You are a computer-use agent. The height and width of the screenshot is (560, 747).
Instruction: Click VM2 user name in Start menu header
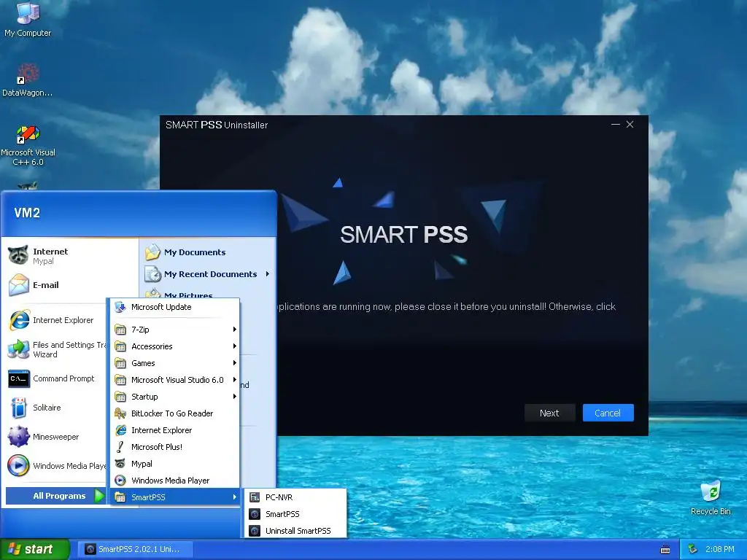pyautogui.click(x=27, y=213)
